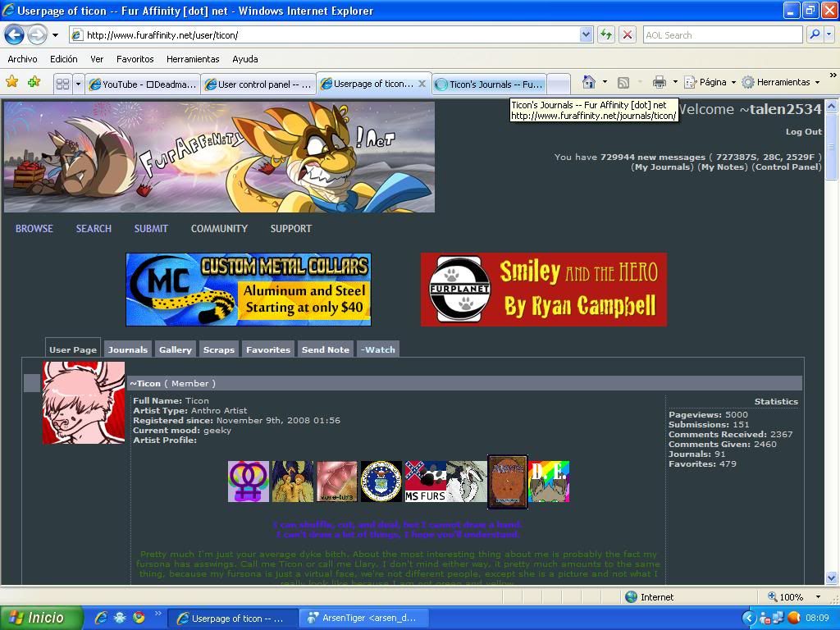Click the search magnifier icon

[x=815, y=34]
